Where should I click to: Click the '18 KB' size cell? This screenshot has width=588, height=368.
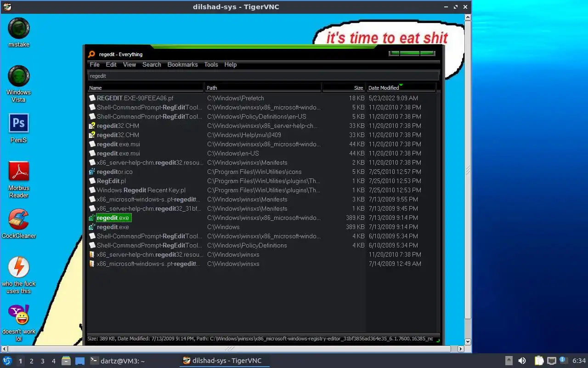[356, 98]
